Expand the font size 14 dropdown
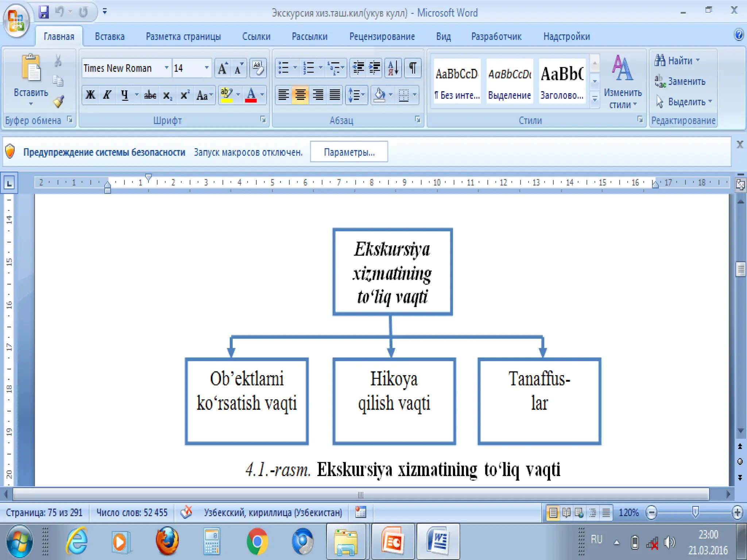The width and height of the screenshot is (747, 560). (x=206, y=68)
